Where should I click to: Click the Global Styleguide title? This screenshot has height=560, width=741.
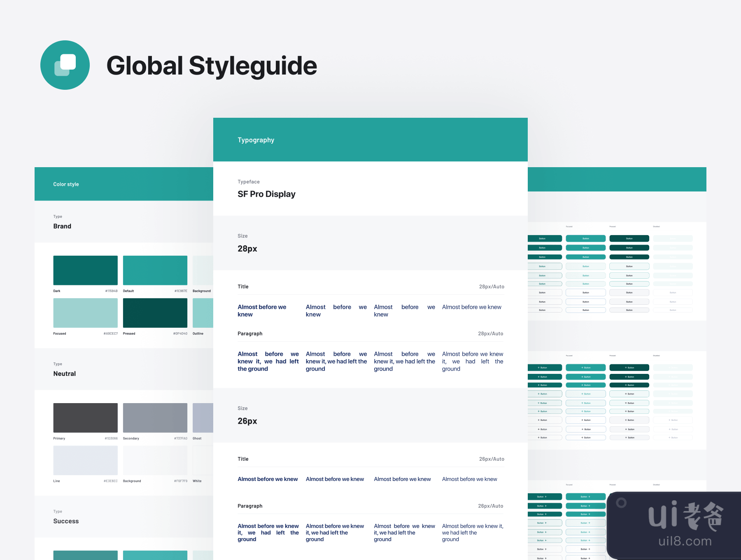point(212,66)
